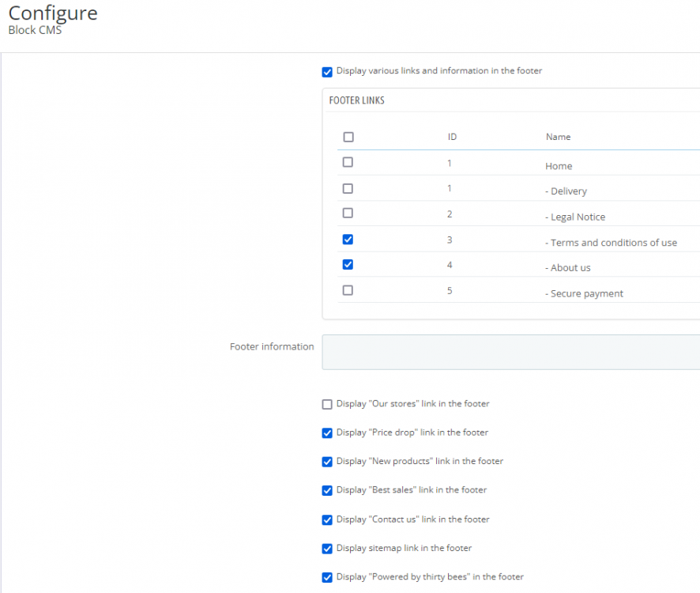Enable the Delivery page checkbox
The height and width of the screenshot is (593, 700).
348,189
